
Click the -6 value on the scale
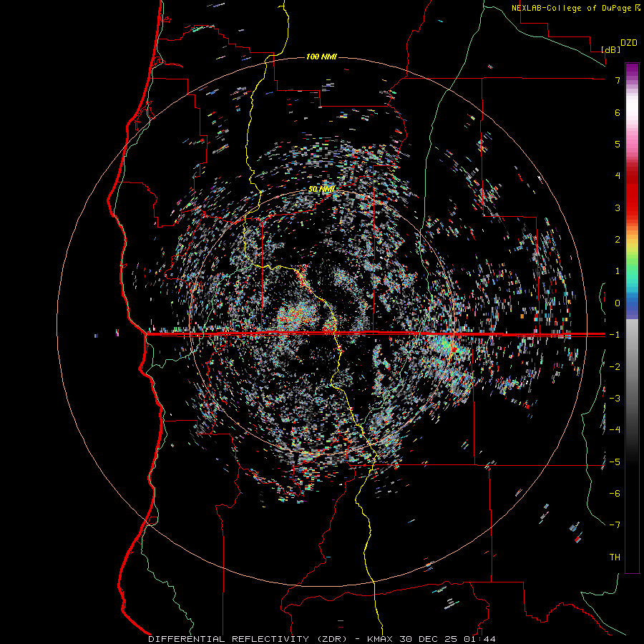(615, 494)
